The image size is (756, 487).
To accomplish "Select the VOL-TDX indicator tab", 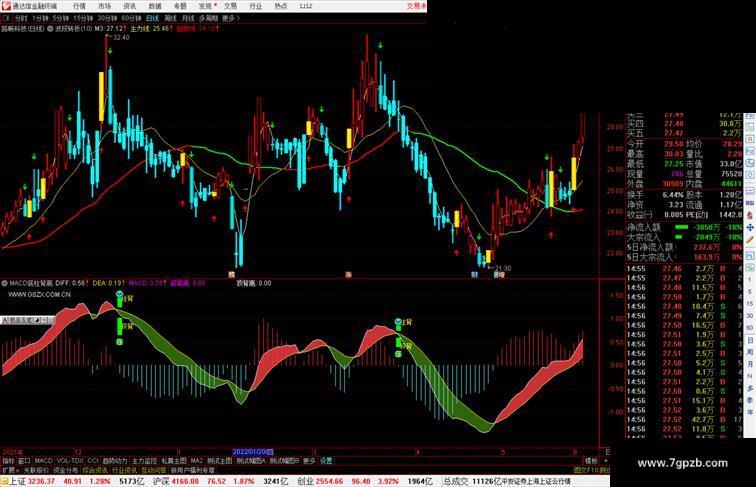I will click(70, 461).
